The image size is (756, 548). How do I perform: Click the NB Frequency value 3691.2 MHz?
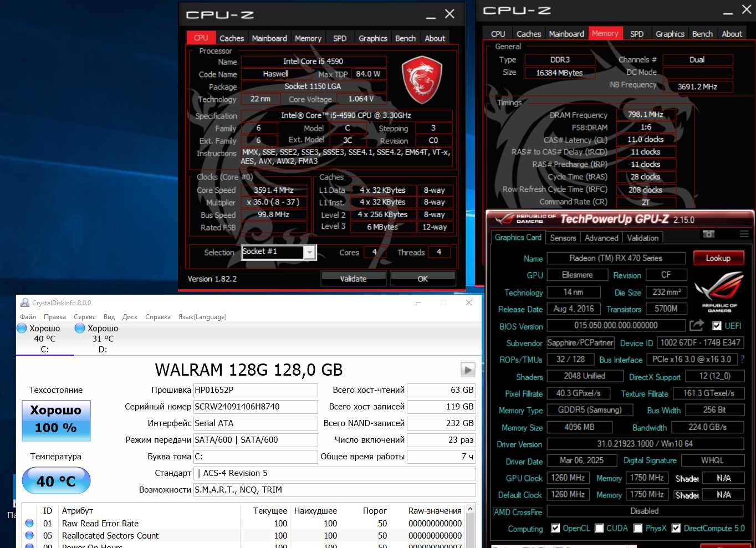coord(697,86)
